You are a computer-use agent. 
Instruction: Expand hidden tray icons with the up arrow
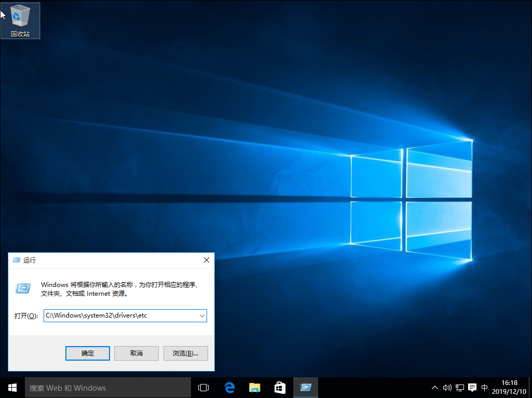coord(434,387)
